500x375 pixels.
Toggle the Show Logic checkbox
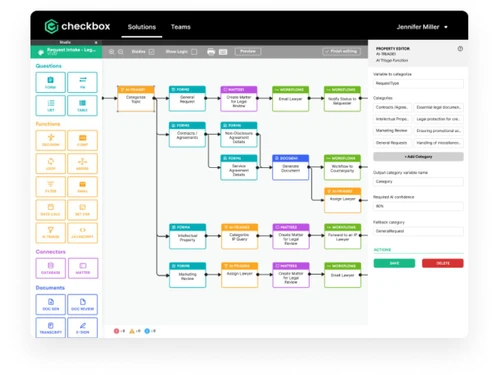194,52
